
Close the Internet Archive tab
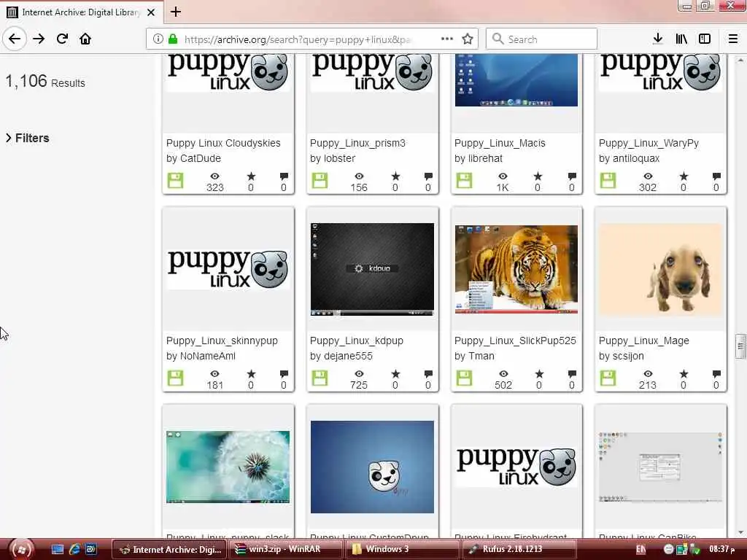pos(151,12)
